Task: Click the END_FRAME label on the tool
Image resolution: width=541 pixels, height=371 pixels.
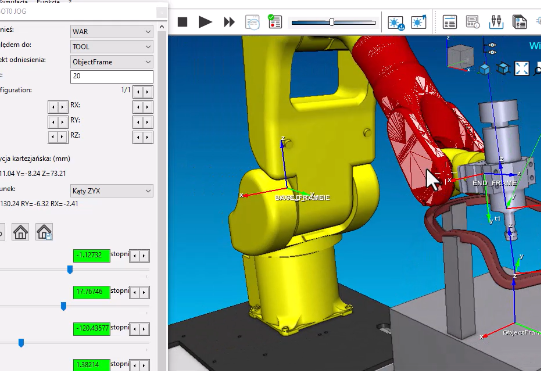Action: click(494, 183)
